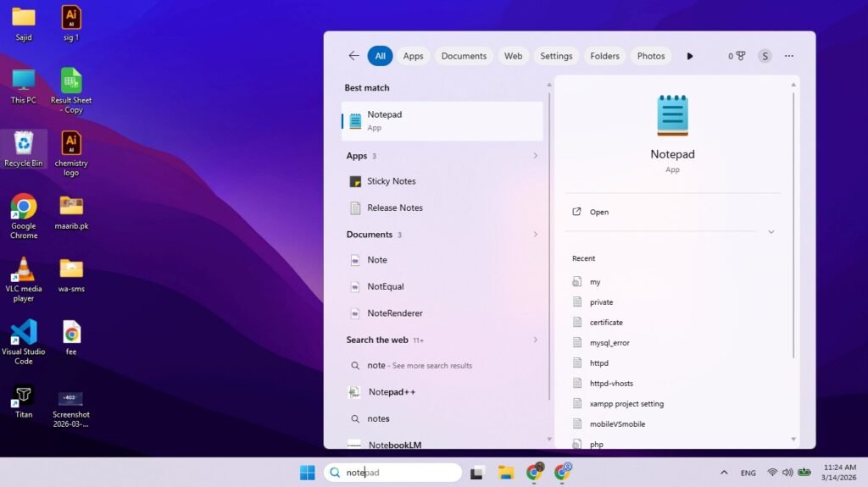Select the All filter tab

(380, 56)
